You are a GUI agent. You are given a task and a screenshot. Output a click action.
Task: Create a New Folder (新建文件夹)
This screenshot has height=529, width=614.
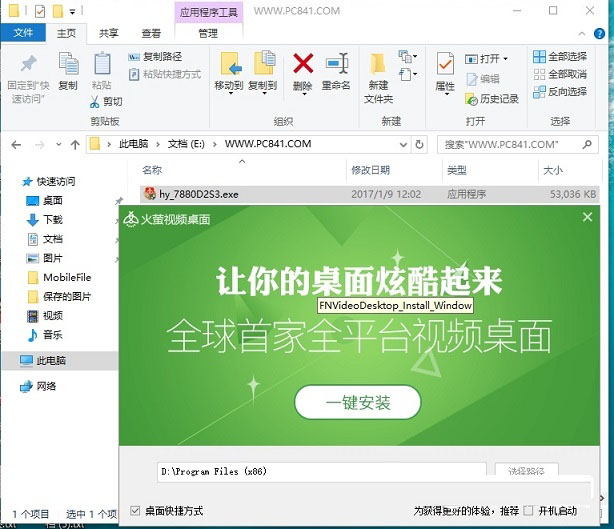tap(378, 78)
